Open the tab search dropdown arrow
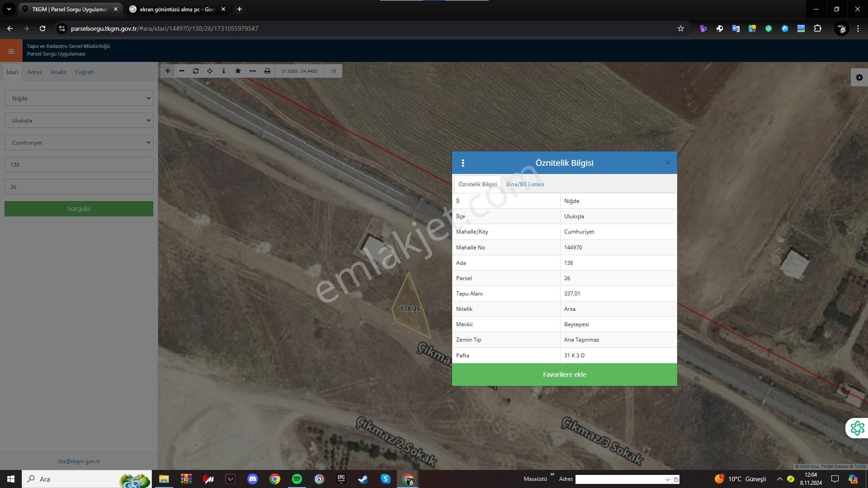 [x=9, y=9]
